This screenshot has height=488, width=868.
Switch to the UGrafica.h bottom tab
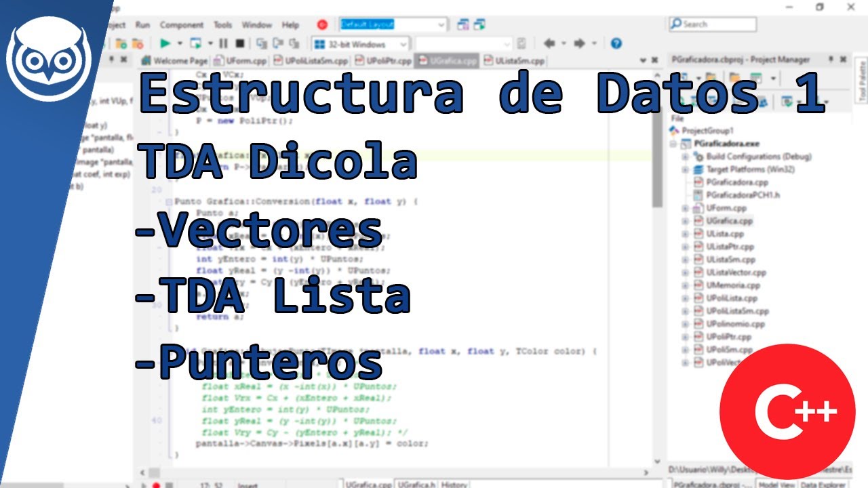[x=416, y=484]
